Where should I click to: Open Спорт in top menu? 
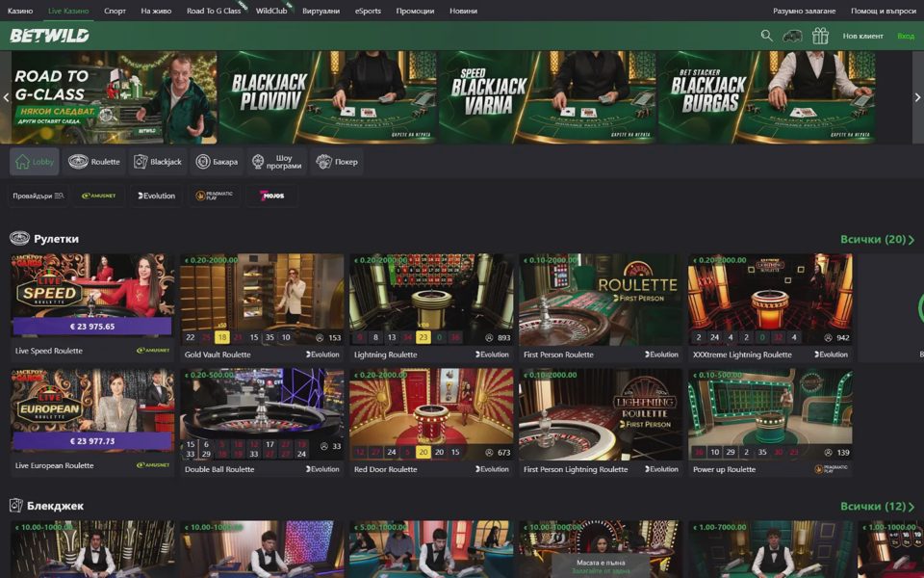pyautogui.click(x=115, y=11)
